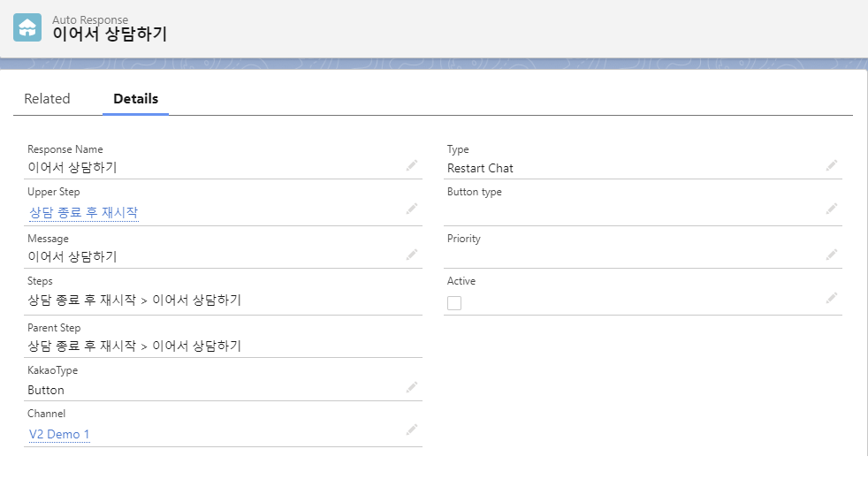Image resolution: width=868 pixels, height=487 pixels.
Task: Click the Steps field value text
Action: coord(134,301)
